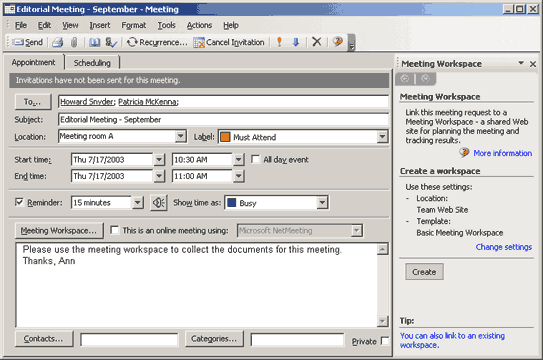This screenshot has height=360, width=543.
Task: Click the Check Names icon
Action: point(111,42)
